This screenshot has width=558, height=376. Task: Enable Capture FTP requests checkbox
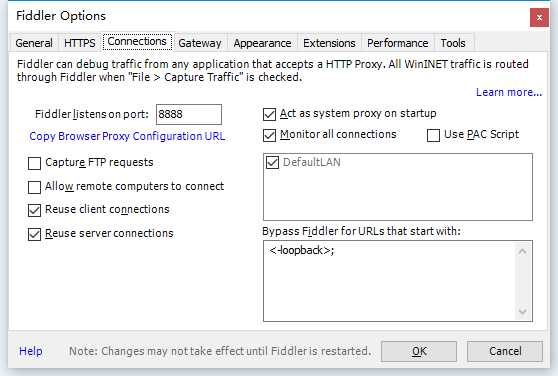tap(35, 163)
